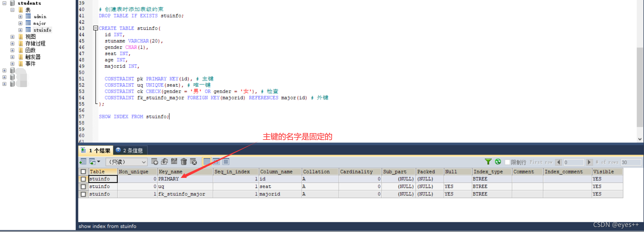Viewport: 644px width, 232px height.
Task: Go to the next page of rows
Action: [x=589, y=162]
